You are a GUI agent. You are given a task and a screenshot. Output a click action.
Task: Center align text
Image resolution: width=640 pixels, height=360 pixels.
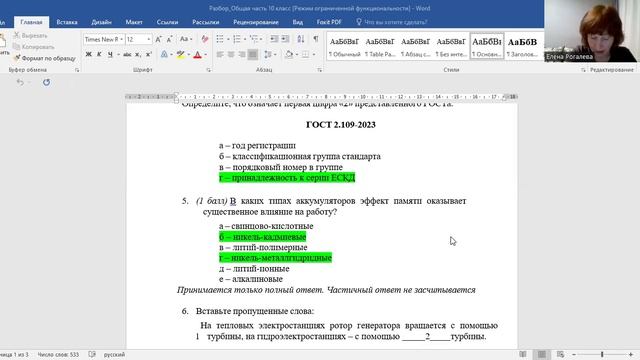pyautogui.click(x=231, y=54)
